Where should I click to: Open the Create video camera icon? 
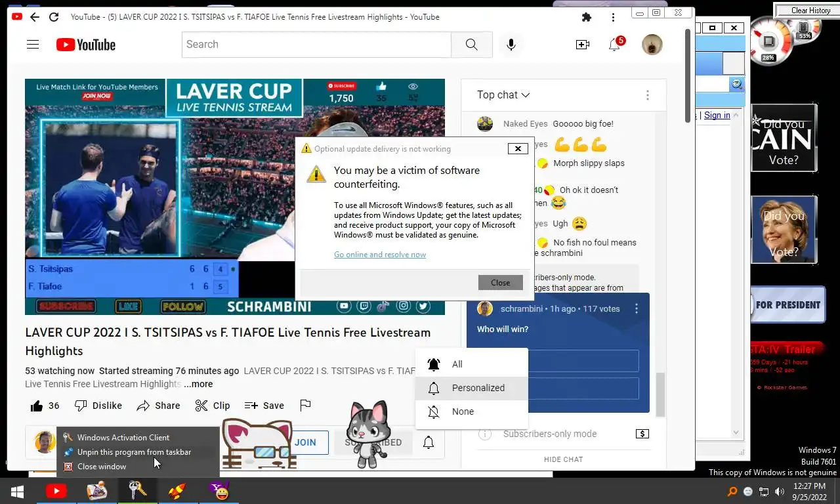tap(583, 45)
